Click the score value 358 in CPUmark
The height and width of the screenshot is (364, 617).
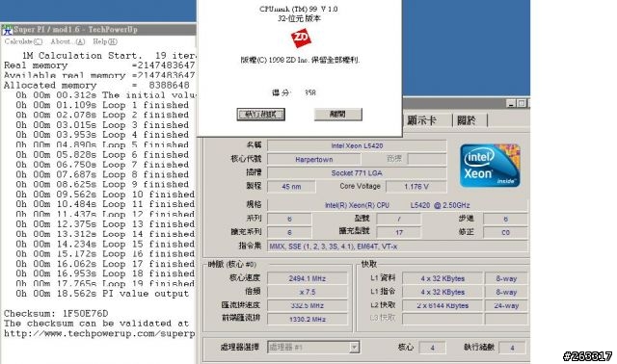[x=310, y=92]
